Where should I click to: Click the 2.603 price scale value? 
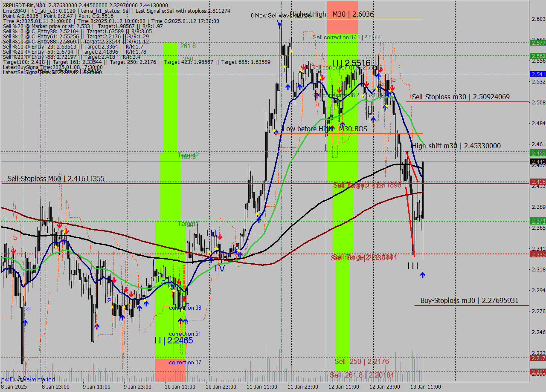539,19
